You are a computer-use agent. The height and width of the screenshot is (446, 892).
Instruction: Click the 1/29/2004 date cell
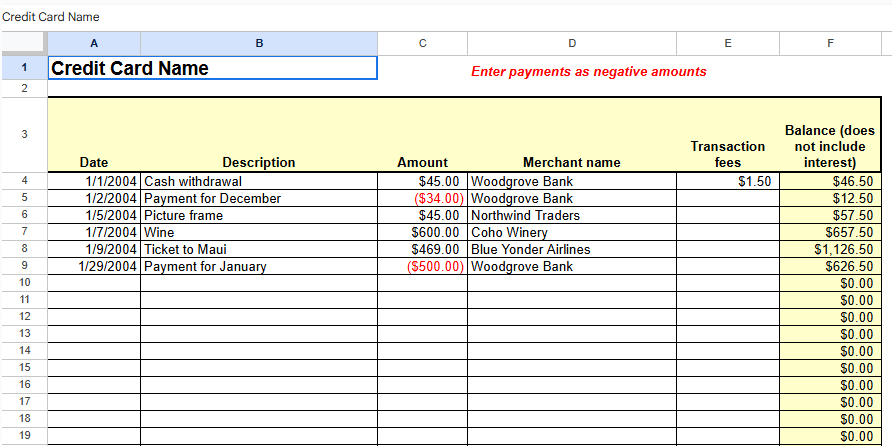point(94,266)
